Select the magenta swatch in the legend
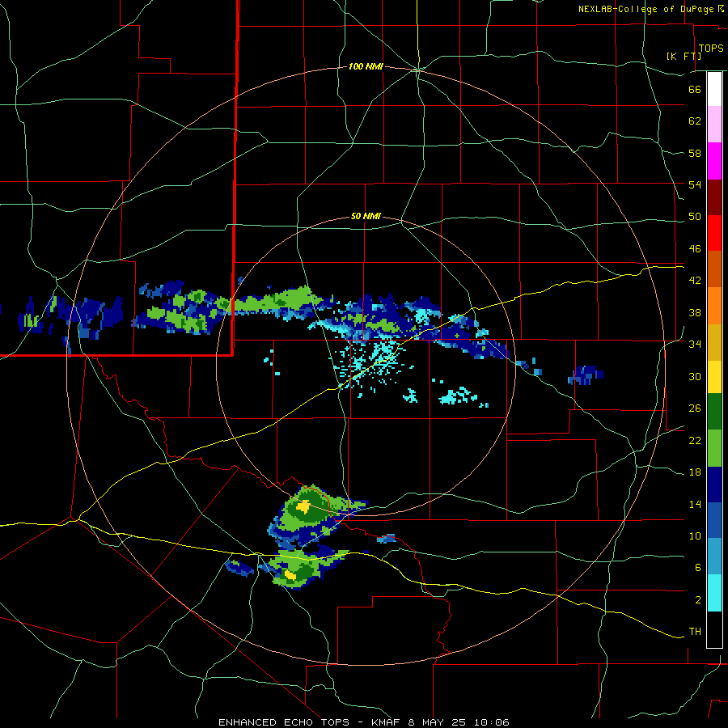This screenshot has height=728, width=728. pos(714,161)
